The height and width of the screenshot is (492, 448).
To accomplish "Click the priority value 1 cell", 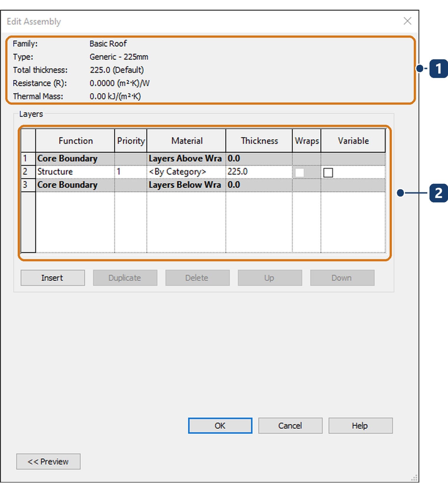I will (x=131, y=172).
